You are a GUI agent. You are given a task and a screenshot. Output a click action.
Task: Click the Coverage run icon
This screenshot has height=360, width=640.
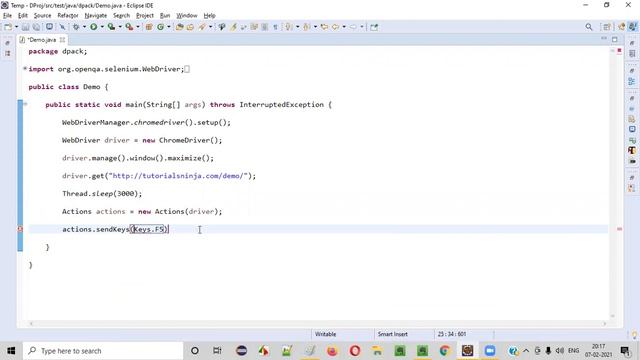pyautogui.click(x=111, y=27)
